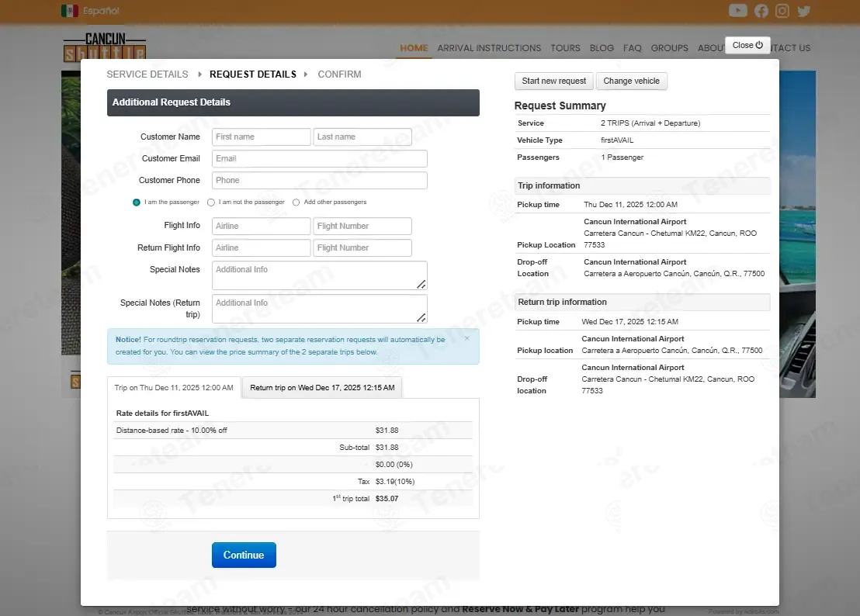Click the Start new request button

553,81
